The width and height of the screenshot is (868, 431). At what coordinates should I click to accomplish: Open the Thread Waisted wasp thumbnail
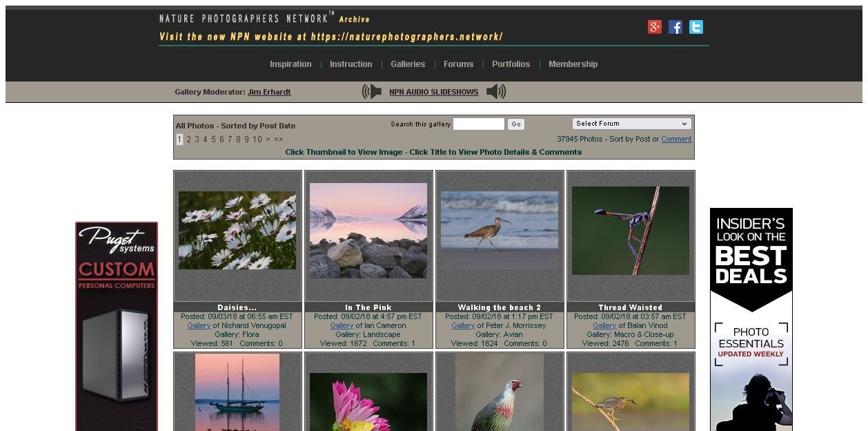[631, 230]
